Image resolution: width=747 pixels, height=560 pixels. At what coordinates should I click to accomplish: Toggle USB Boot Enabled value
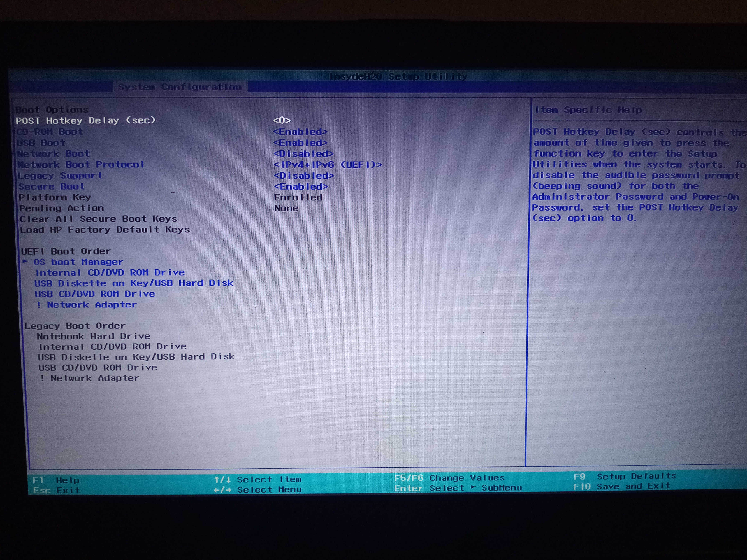click(300, 143)
